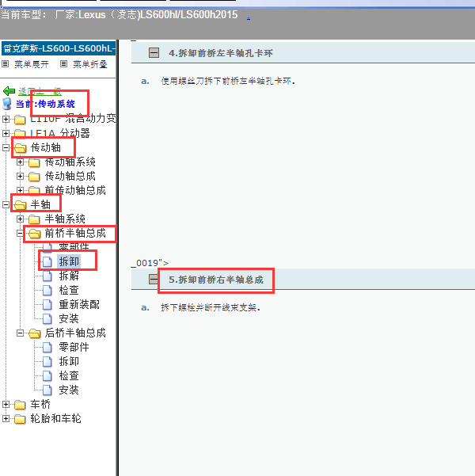Screen dimensions: 475x476
Task: Select the 前桥半轴总成 folder label
Action: (x=75, y=233)
